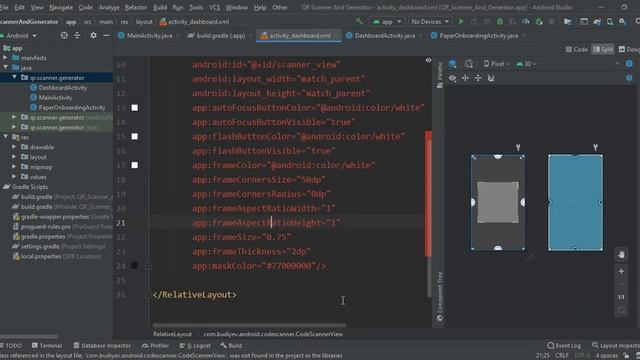Toggle the editor inspections eye icon
Image resolution: width=640 pixels, height=360 pixels.
point(428,60)
